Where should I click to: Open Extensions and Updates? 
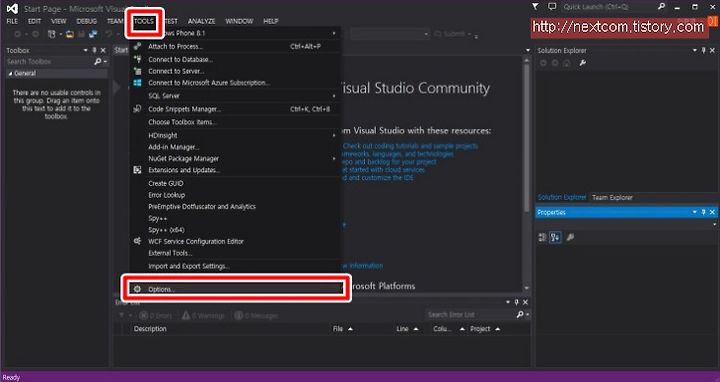236,170
